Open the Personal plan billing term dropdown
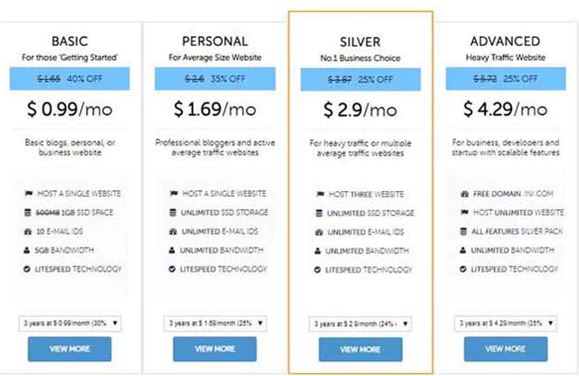 pos(215,323)
